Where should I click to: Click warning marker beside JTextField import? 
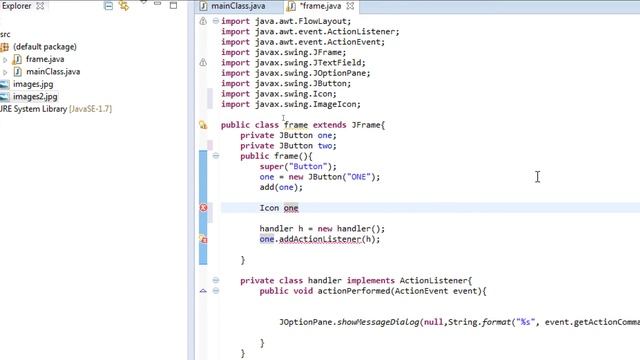(203, 62)
